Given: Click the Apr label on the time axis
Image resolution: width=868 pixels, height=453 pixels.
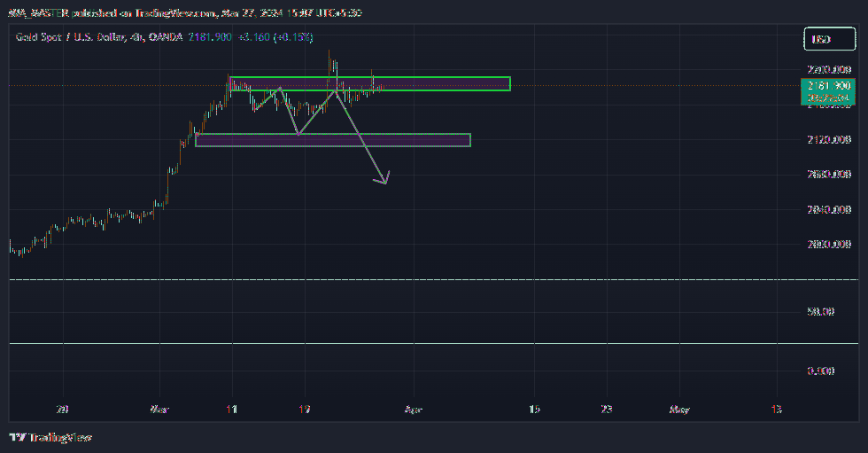Looking at the screenshot, I should [413, 410].
